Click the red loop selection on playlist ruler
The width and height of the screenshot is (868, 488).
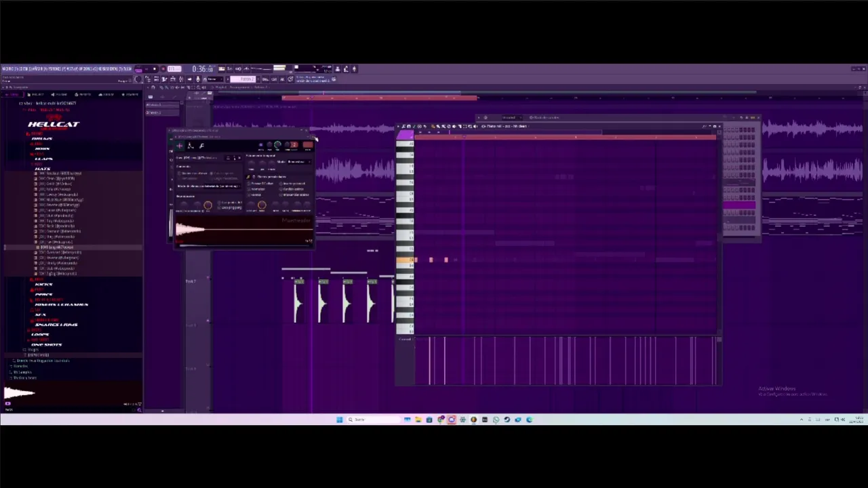[380, 98]
